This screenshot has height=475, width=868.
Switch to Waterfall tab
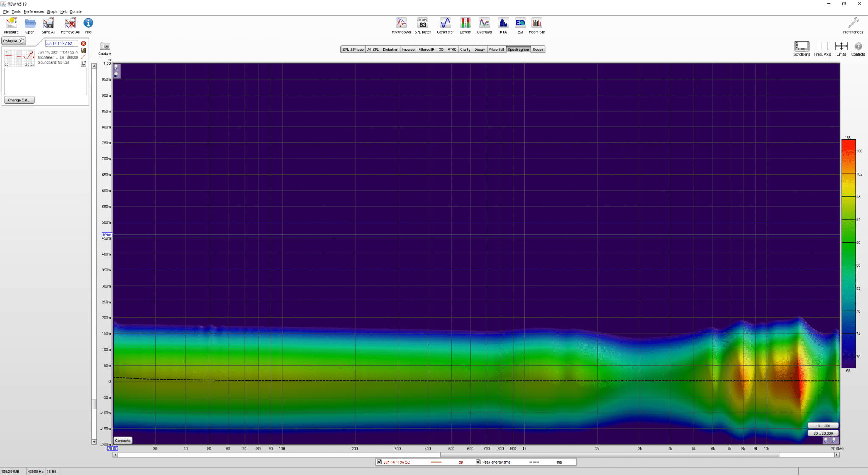(x=496, y=50)
